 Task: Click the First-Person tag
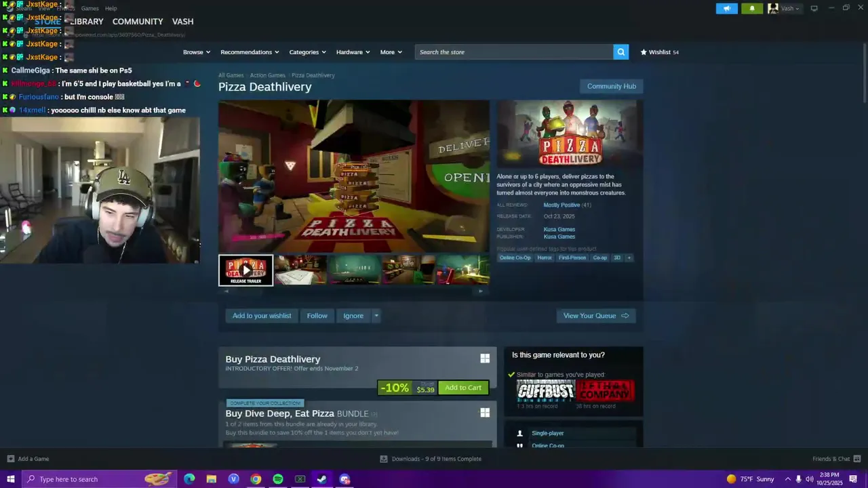572,258
